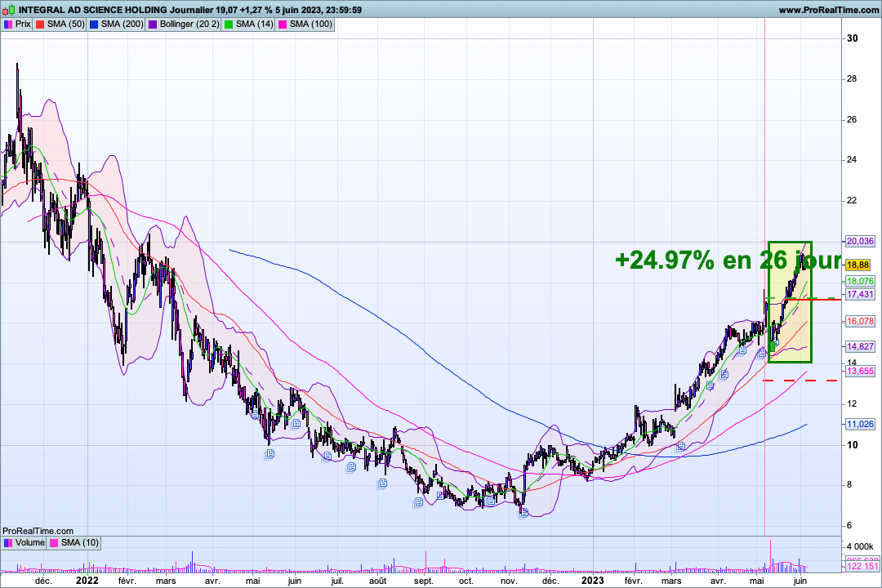Click the sept. month label
The height and width of the screenshot is (588, 882).
pos(424,581)
